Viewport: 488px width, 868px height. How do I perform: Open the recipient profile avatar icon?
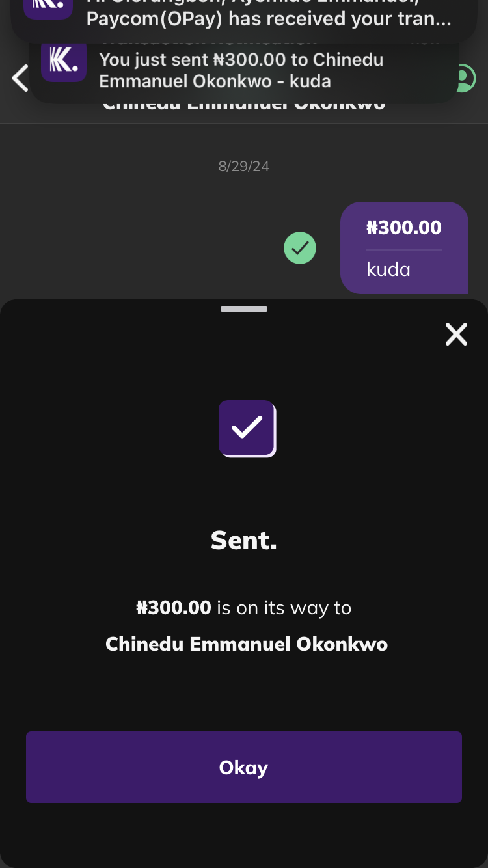point(463,78)
